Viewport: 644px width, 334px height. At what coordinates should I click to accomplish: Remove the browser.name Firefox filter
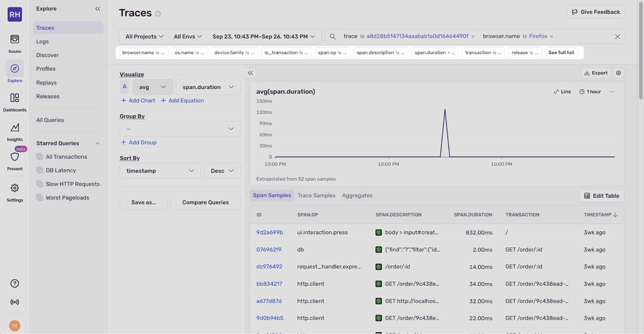[552, 36]
